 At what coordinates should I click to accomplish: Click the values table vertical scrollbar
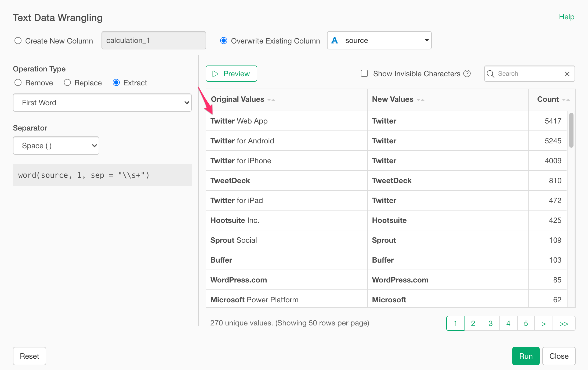571,130
